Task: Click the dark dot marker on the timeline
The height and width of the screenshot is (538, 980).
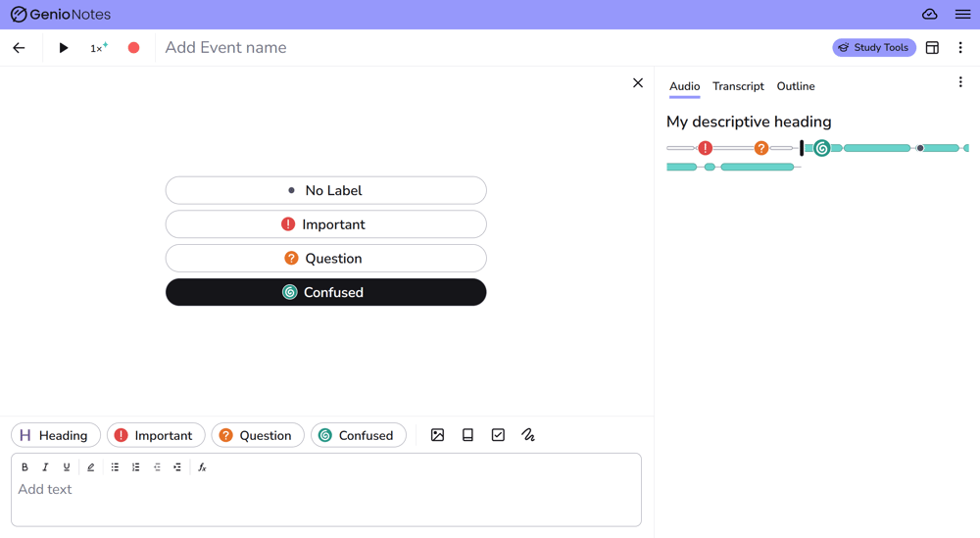Action: click(920, 148)
